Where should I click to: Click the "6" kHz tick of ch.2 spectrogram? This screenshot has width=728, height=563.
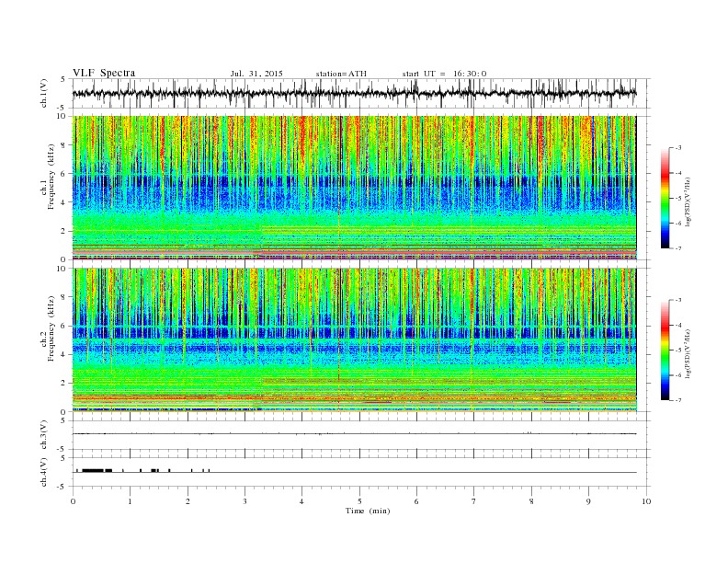point(64,326)
